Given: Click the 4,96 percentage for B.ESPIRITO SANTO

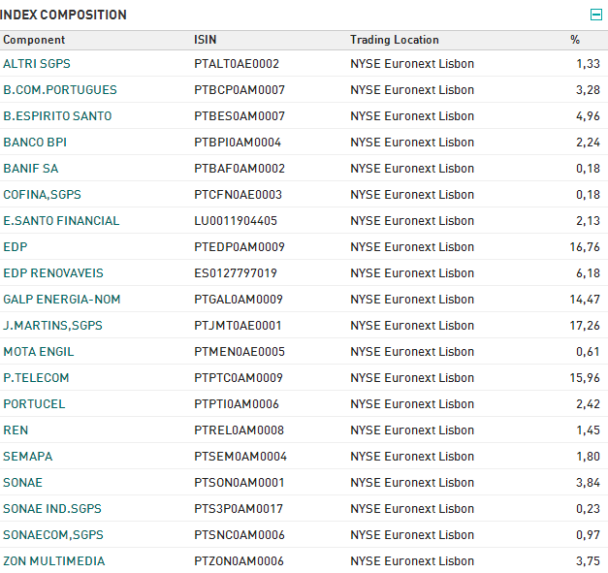Looking at the screenshot, I should pyautogui.click(x=588, y=116).
